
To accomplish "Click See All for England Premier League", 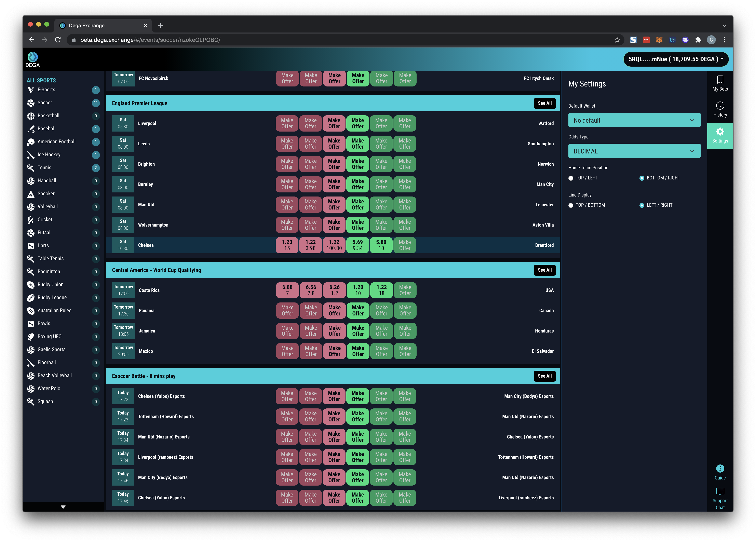I will click(x=544, y=103).
